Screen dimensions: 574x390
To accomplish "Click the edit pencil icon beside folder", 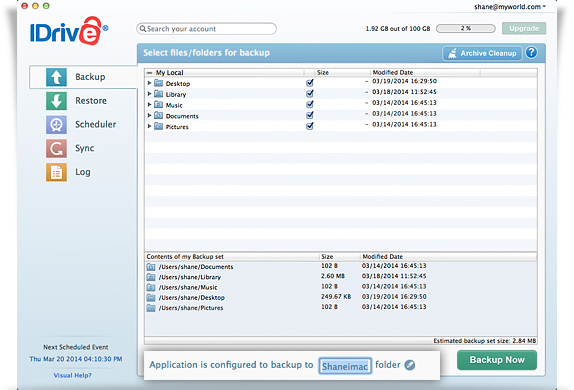I will [x=410, y=365].
